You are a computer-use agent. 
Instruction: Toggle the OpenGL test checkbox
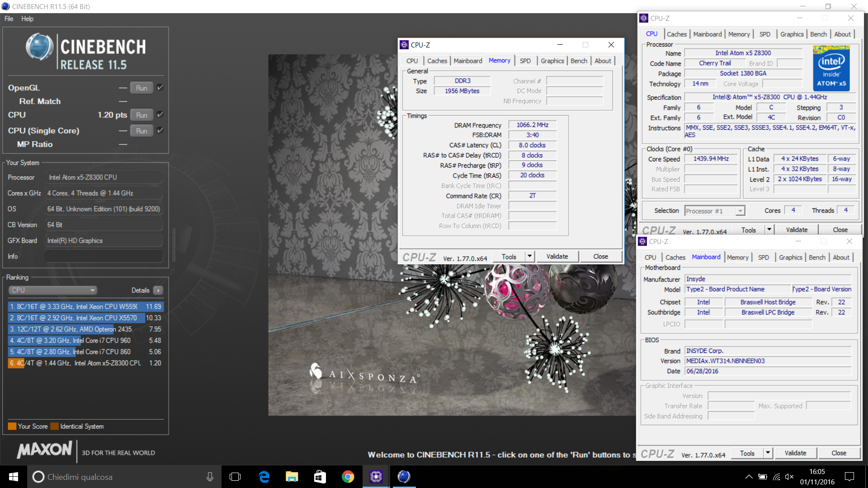160,87
